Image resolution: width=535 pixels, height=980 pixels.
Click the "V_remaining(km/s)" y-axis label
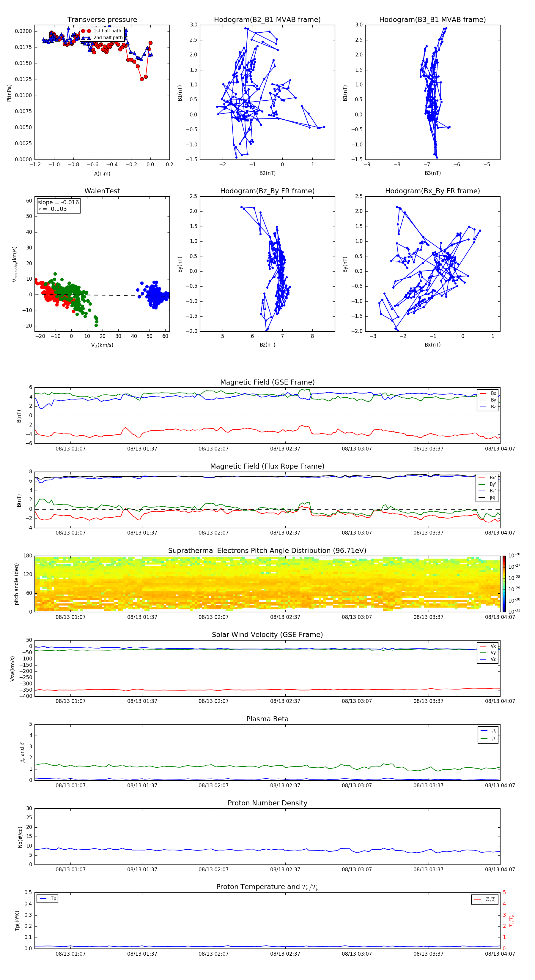pyautogui.click(x=15, y=264)
